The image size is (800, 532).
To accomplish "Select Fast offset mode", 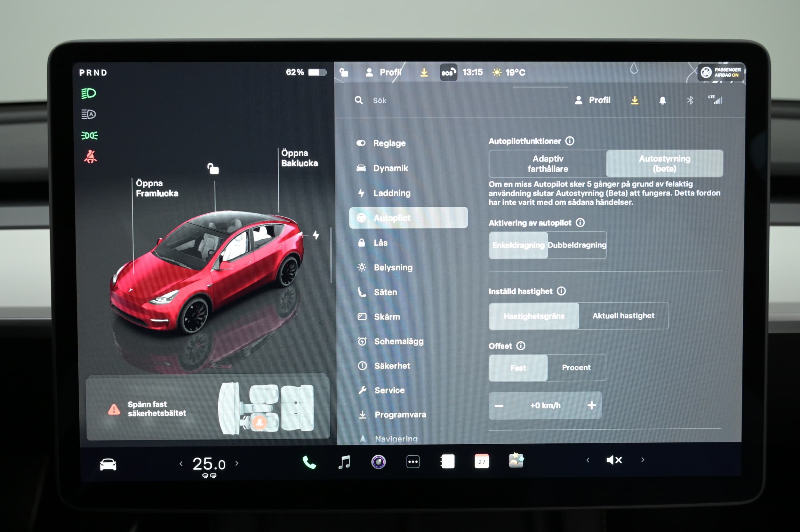I will tap(518, 368).
